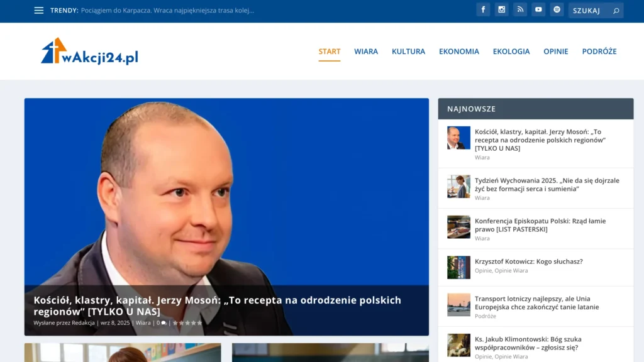This screenshot has height=362, width=644.
Task: Open the Facebook social link
Action: [483, 9]
